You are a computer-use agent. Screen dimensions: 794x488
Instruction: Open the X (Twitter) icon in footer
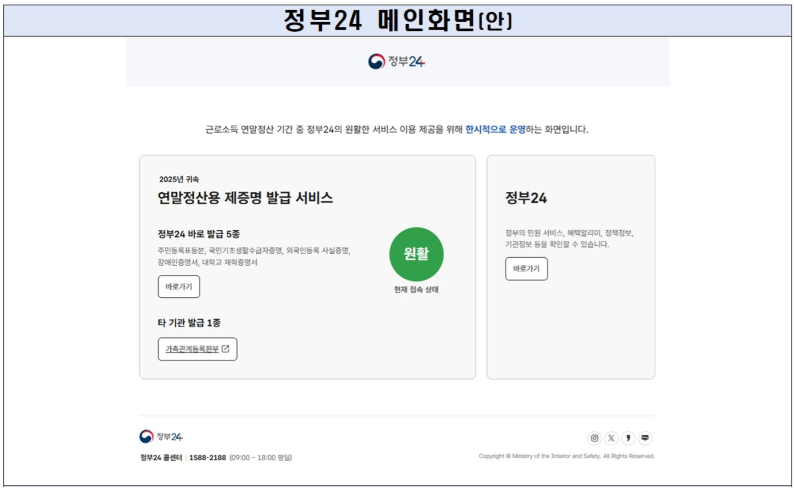coord(611,438)
